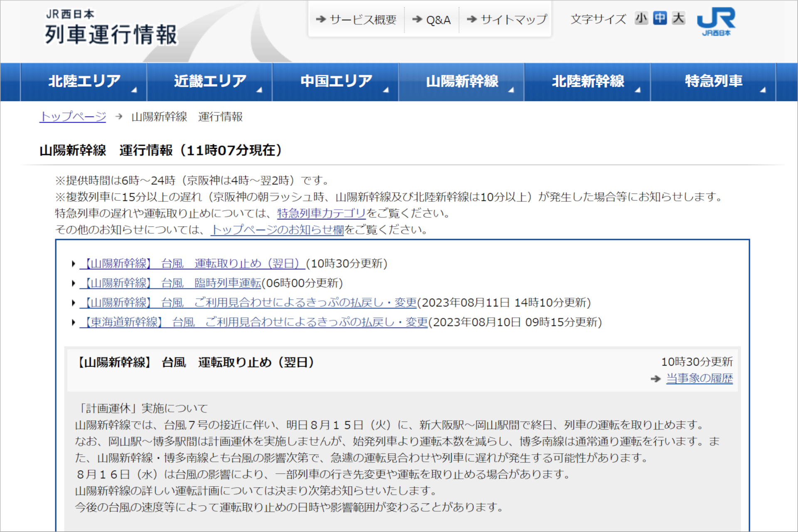
Task: Open the 特急列車 menu
Action: [x=713, y=82]
